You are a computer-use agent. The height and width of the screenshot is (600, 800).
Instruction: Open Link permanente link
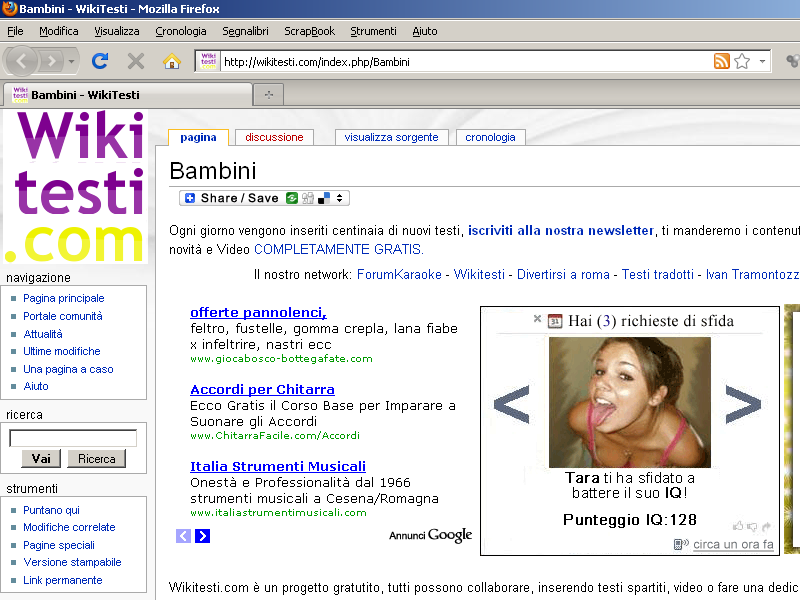[x=63, y=580]
